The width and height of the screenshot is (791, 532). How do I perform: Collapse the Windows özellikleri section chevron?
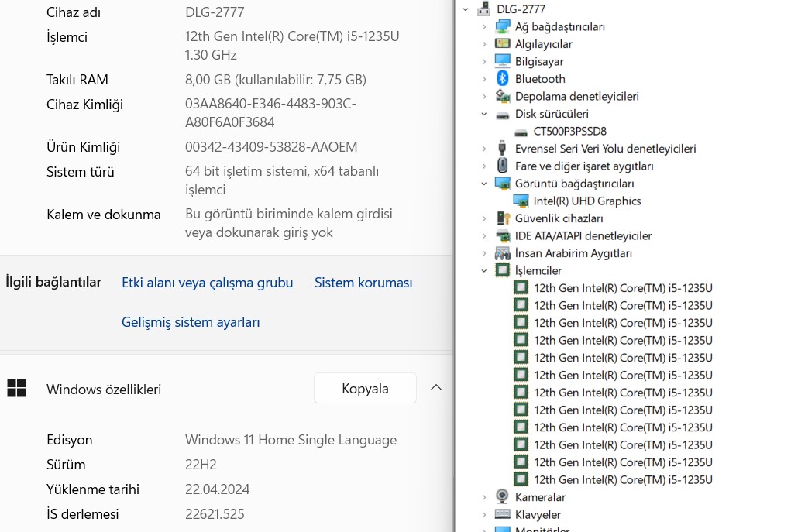click(x=436, y=387)
